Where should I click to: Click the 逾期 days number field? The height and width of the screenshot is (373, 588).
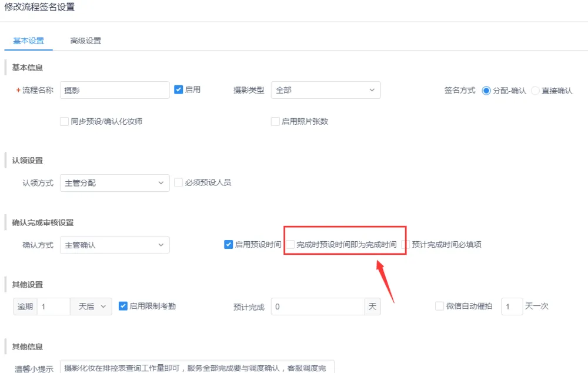[x=54, y=307]
